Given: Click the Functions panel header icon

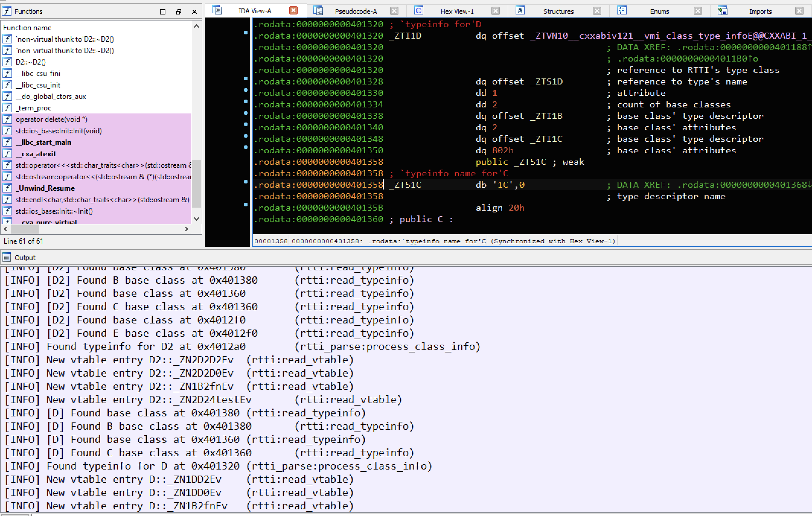Looking at the screenshot, I should (x=7, y=11).
